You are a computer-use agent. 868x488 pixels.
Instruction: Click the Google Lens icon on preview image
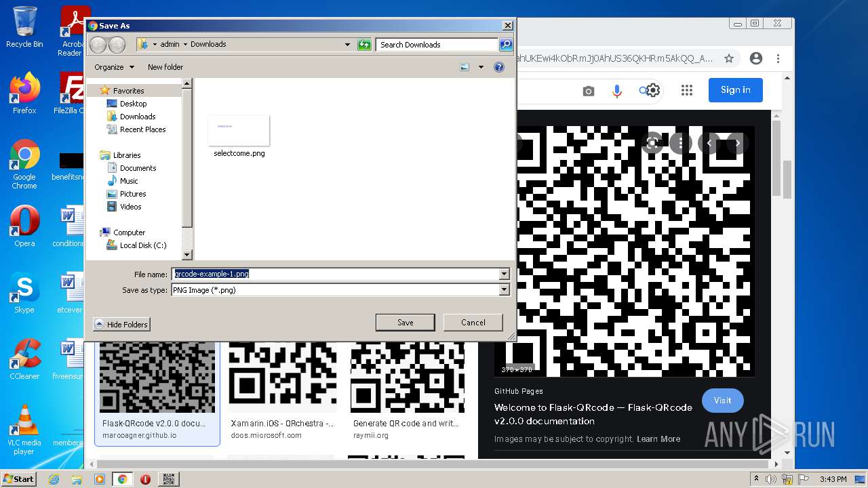click(652, 143)
